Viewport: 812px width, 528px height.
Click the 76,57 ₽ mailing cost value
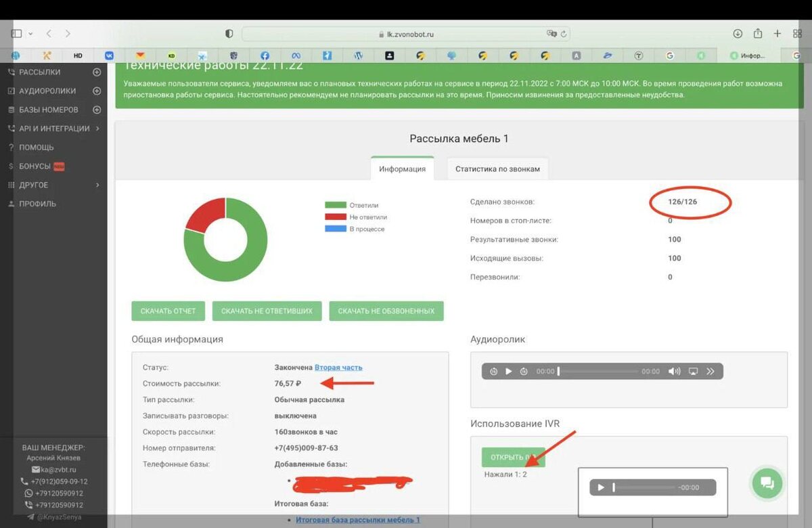tap(288, 384)
